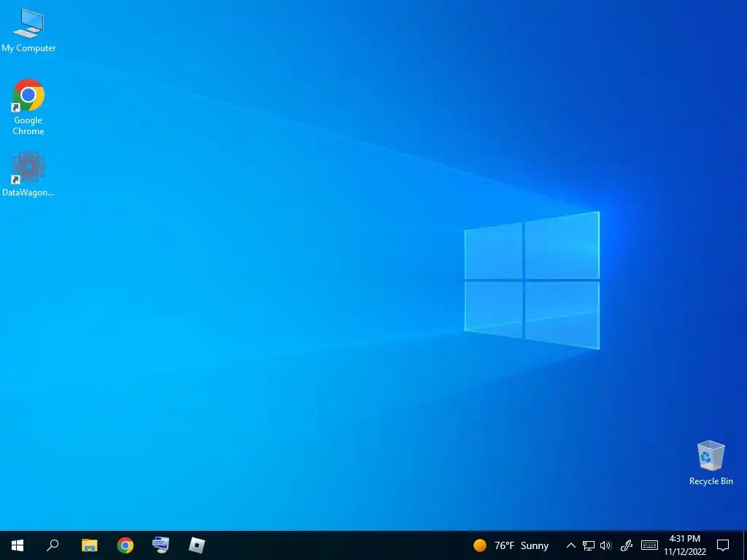Show hidden system tray icons
Viewport: 747px width, 560px height.
570,545
